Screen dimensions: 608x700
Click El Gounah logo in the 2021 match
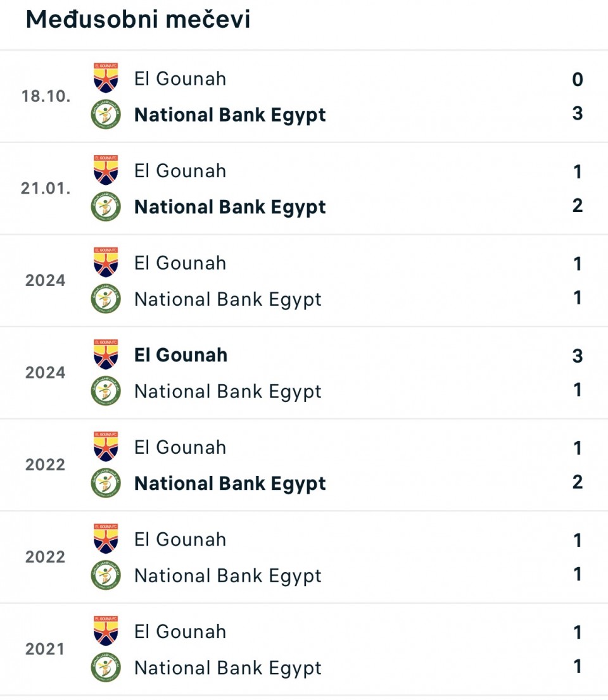[106, 632]
